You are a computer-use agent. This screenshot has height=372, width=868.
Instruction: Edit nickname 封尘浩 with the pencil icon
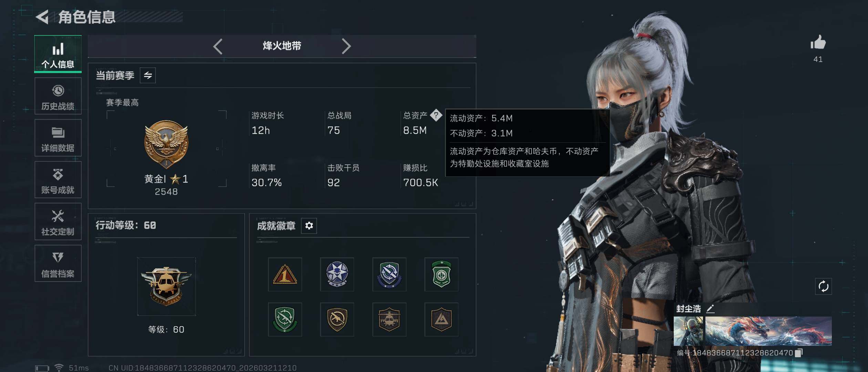click(710, 309)
